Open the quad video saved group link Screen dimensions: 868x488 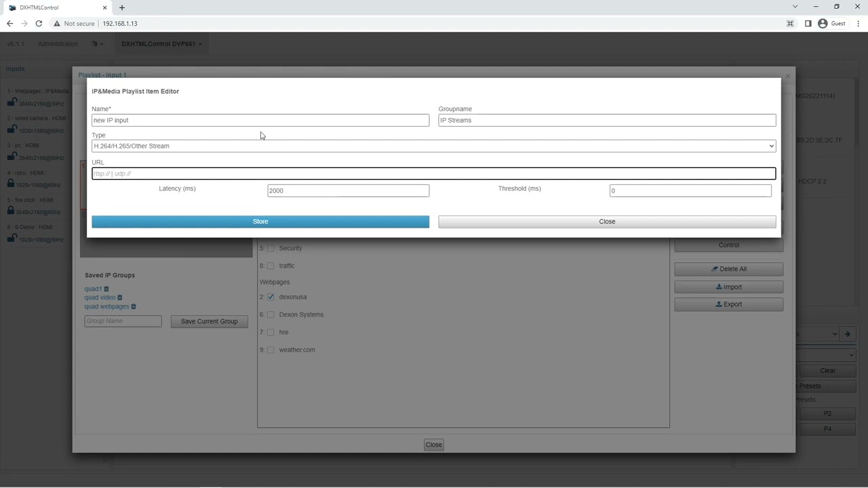pyautogui.click(x=100, y=298)
